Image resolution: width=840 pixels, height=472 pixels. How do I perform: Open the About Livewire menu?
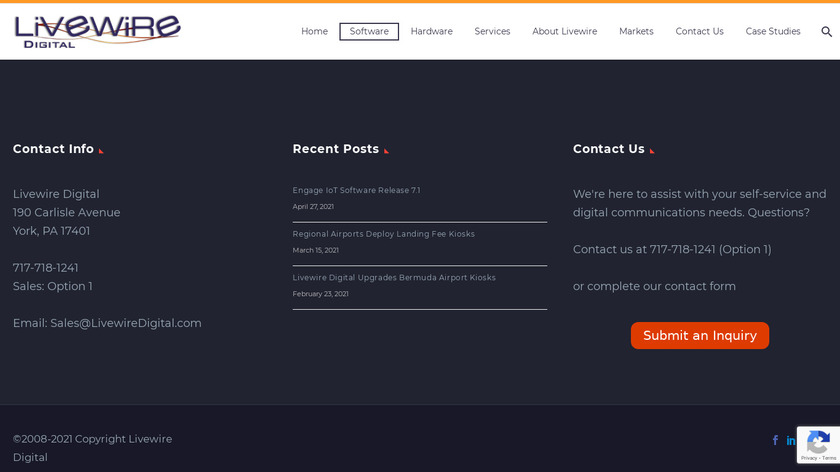[565, 32]
